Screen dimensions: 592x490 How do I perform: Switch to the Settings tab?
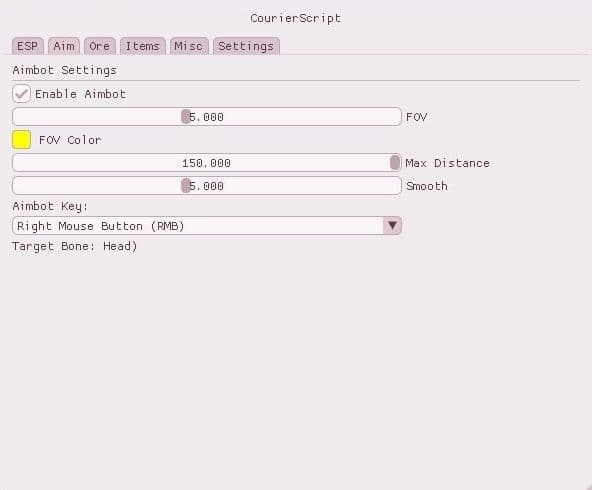pyautogui.click(x=246, y=46)
